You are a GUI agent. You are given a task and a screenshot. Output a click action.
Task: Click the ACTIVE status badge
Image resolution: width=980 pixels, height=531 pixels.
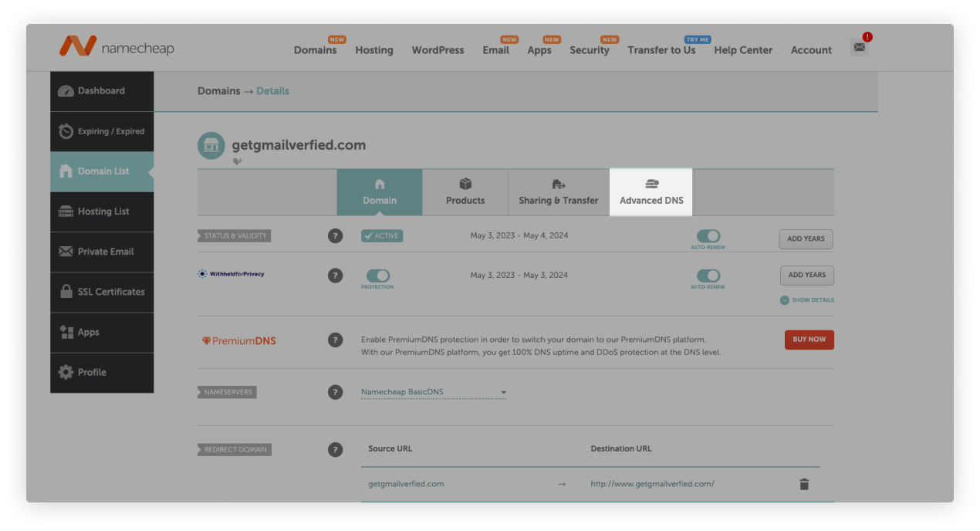pos(382,236)
